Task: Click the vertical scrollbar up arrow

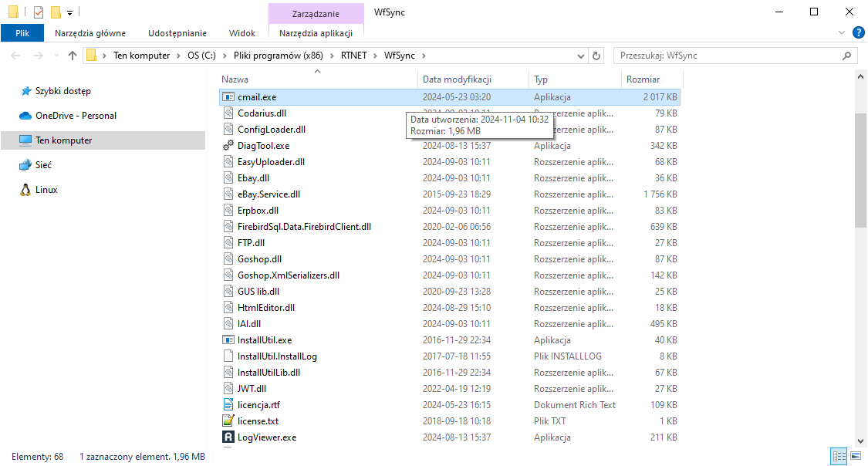Action: pos(860,77)
